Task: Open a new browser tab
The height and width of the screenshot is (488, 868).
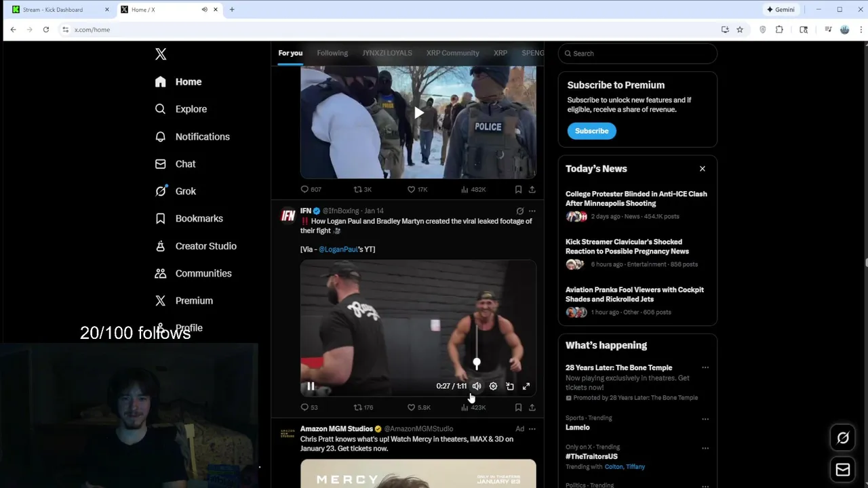Action: (x=232, y=9)
